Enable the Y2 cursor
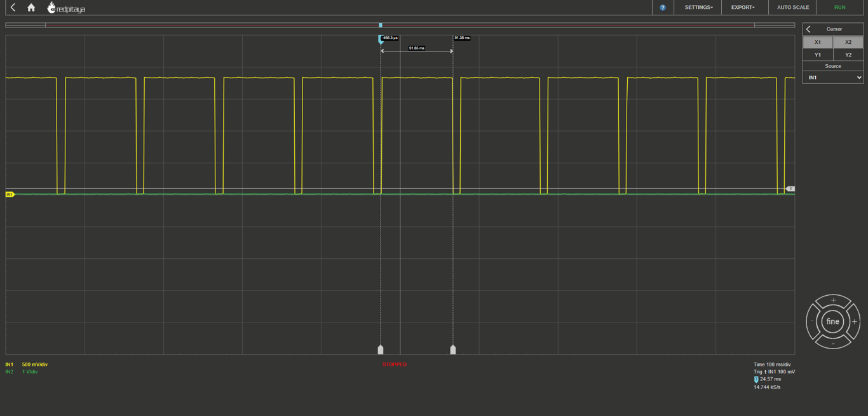Screen dimensions: 868x416 (x=848, y=55)
